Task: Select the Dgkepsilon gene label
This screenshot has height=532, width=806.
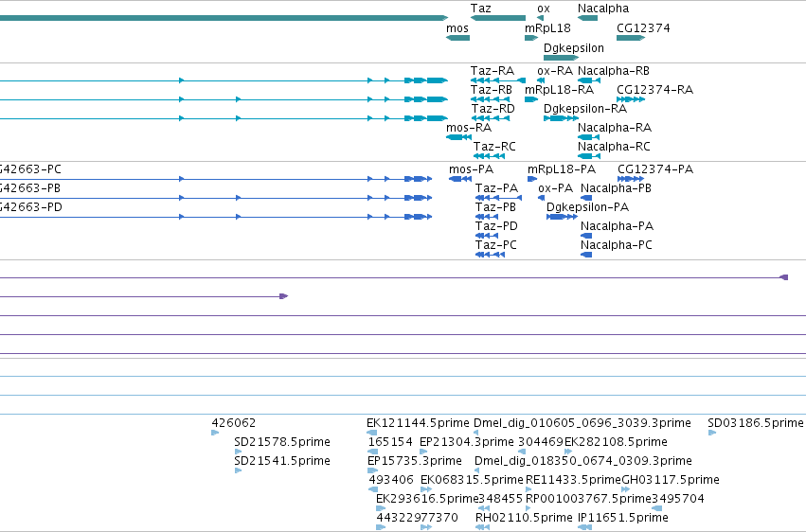Action: [x=574, y=47]
